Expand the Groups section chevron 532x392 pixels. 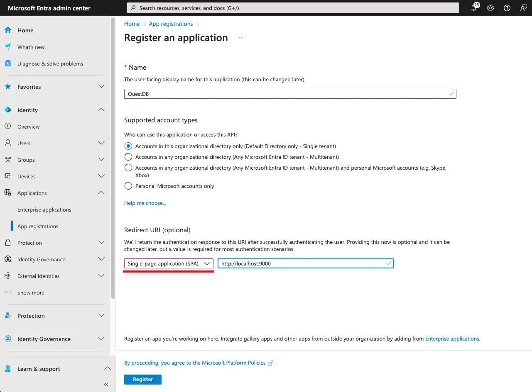tap(101, 160)
